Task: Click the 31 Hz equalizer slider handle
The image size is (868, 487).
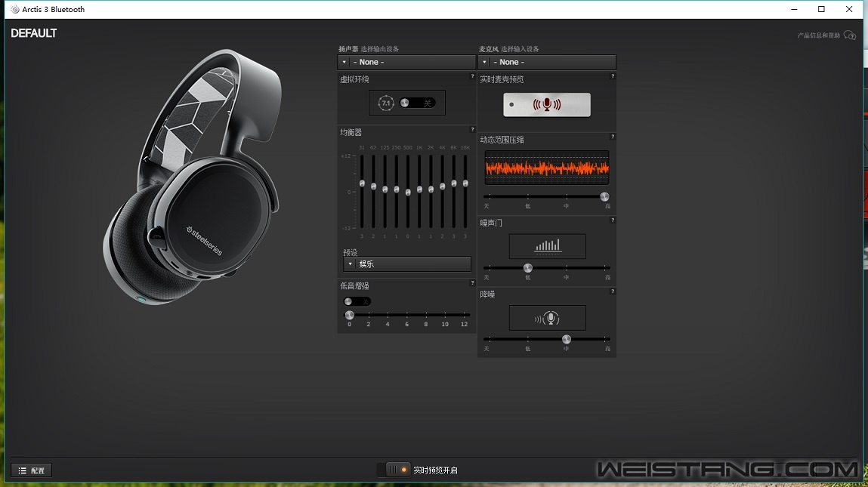Action: point(362,183)
